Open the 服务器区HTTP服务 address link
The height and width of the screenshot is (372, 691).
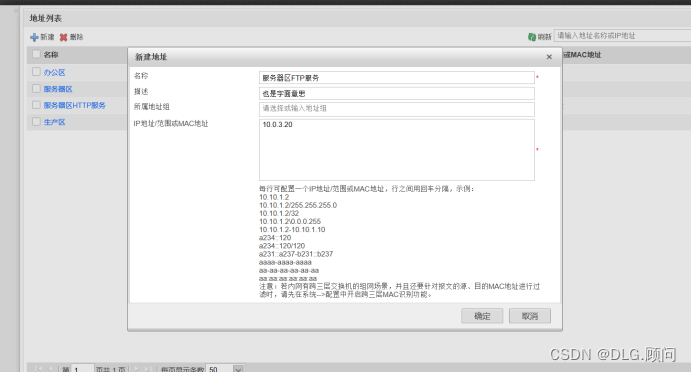tap(74, 105)
